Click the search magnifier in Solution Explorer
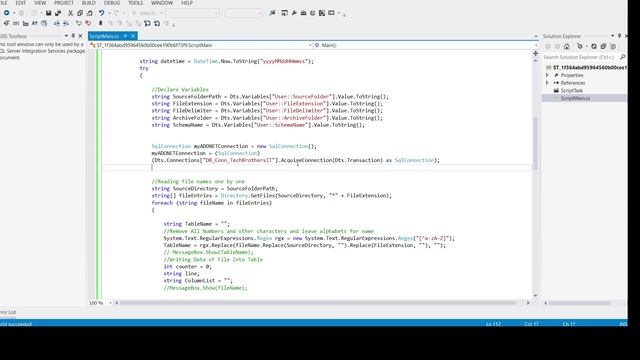 622,57
